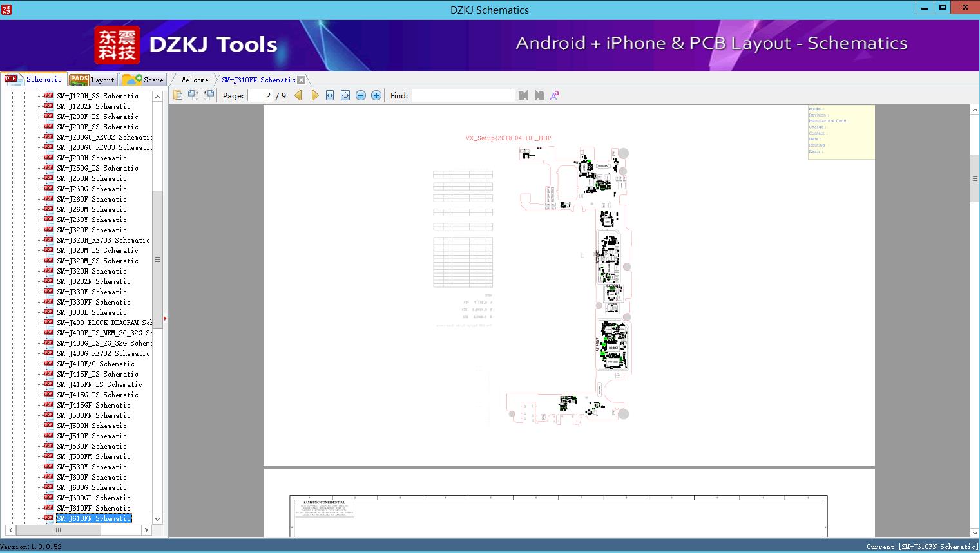This screenshot has height=553, width=980.
Task: Open SM-J320N Schematic
Action: [91, 271]
